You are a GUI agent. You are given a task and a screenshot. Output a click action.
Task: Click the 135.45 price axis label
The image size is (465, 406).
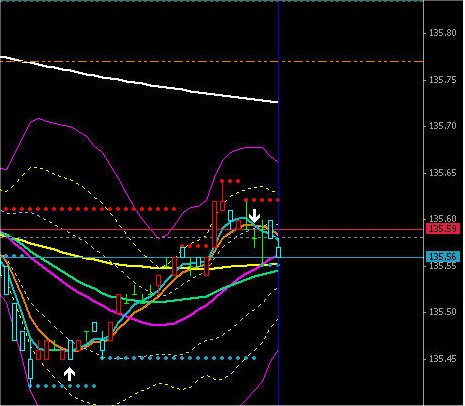pos(442,359)
